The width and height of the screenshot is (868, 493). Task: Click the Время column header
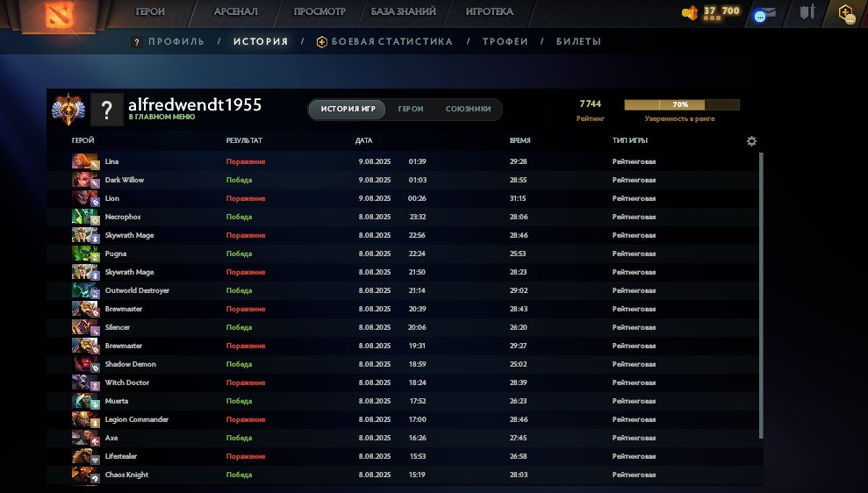520,140
